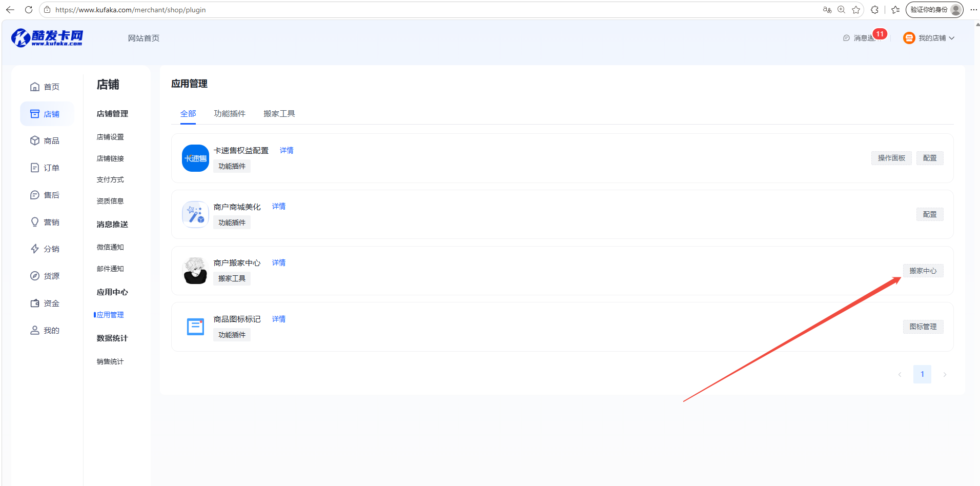Click the 搬家中心 button
Viewport: 980px width, 486px height.
tap(923, 271)
